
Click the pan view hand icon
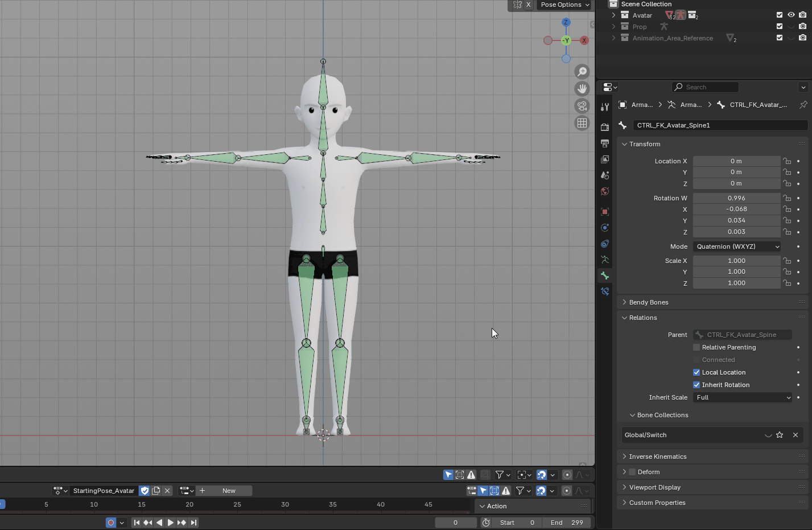coord(582,89)
